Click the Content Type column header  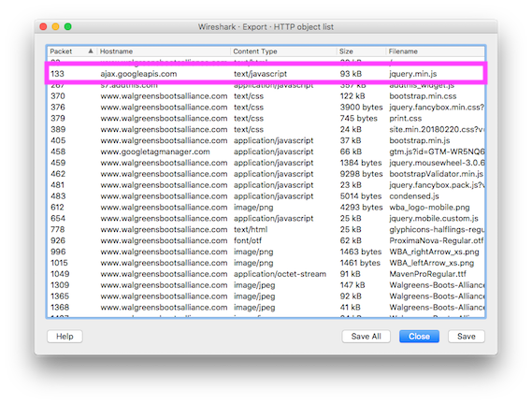tap(283, 51)
